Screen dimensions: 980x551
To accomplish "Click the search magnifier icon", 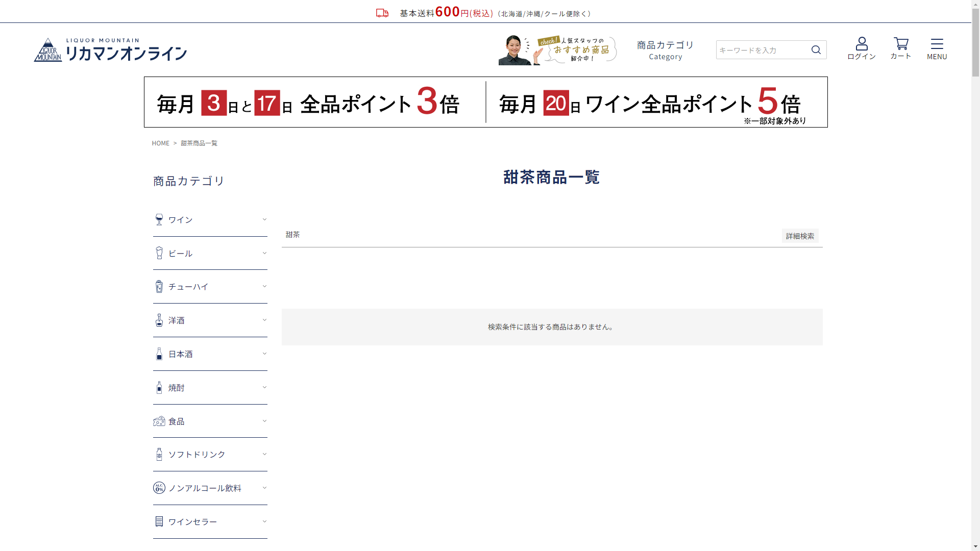I will 816,49.
